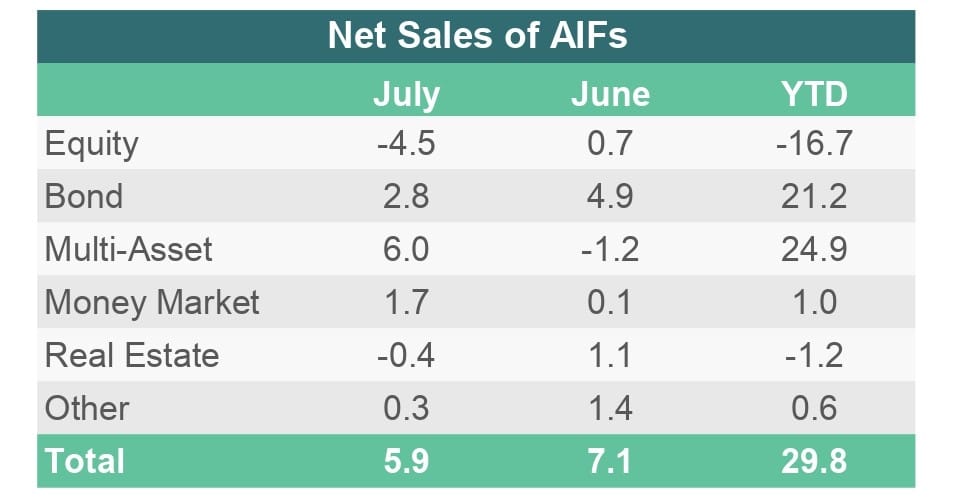Click the Bond row label

(84, 196)
